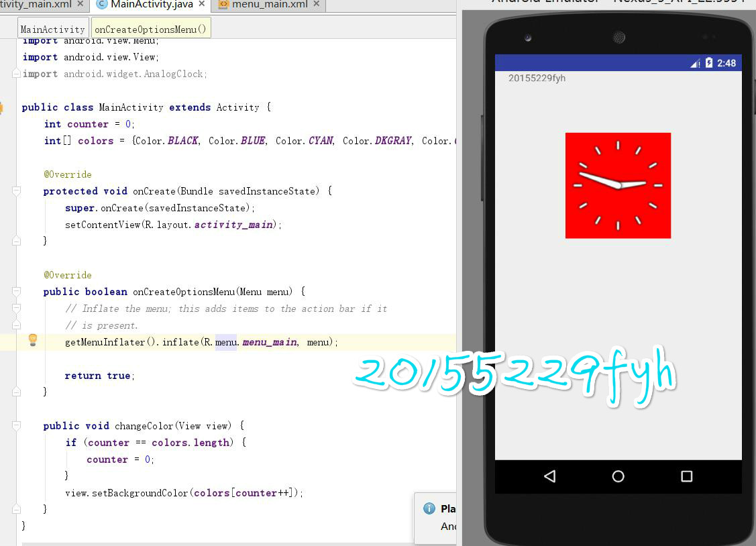
Task: Switch to the MainActivity.java tab
Action: click(152, 4)
